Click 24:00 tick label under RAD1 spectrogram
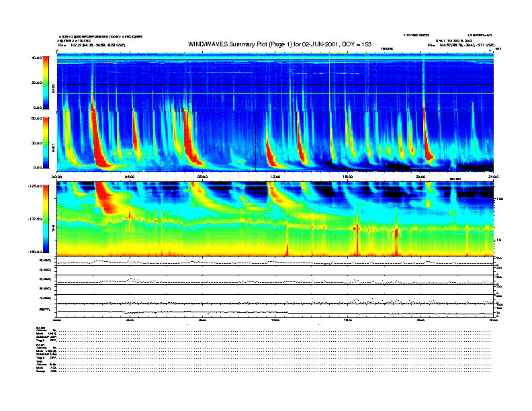 click(493, 177)
